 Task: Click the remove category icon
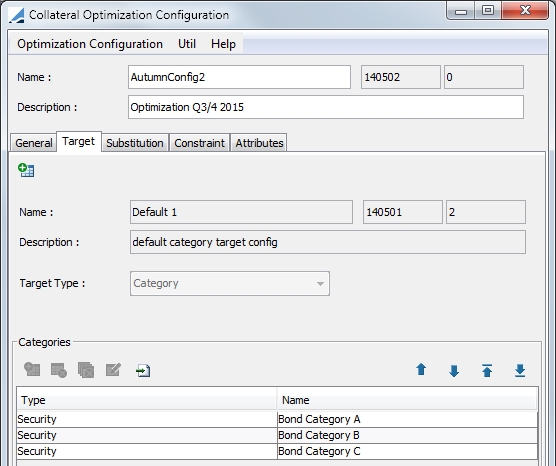click(59, 370)
